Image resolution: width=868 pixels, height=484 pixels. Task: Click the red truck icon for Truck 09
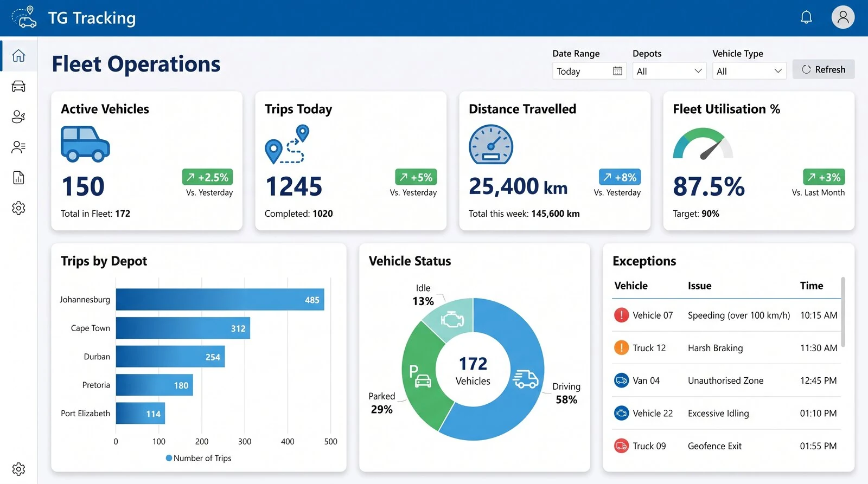click(x=621, y=446)
